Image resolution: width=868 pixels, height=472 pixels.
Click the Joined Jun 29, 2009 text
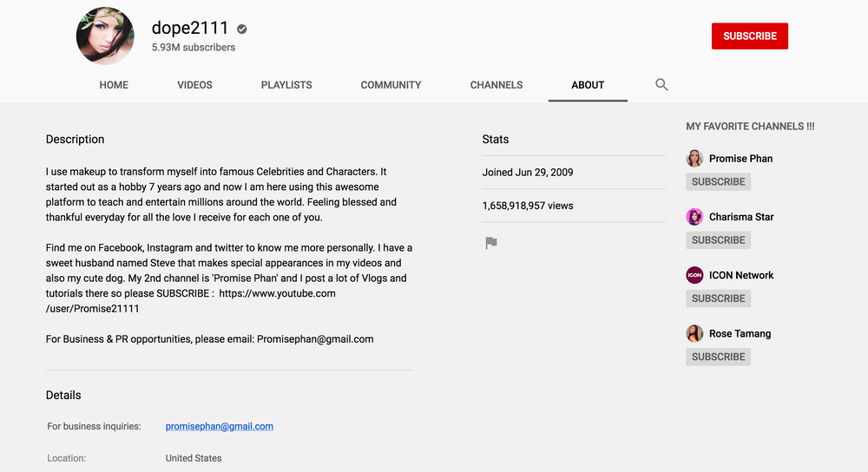click(x=528, y=172)
